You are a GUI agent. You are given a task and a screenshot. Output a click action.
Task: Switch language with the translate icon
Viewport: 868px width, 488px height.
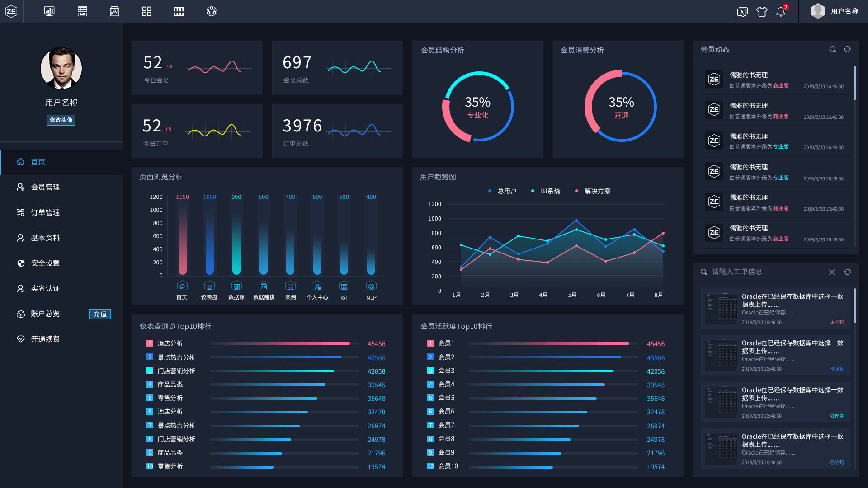click(742, 12)
